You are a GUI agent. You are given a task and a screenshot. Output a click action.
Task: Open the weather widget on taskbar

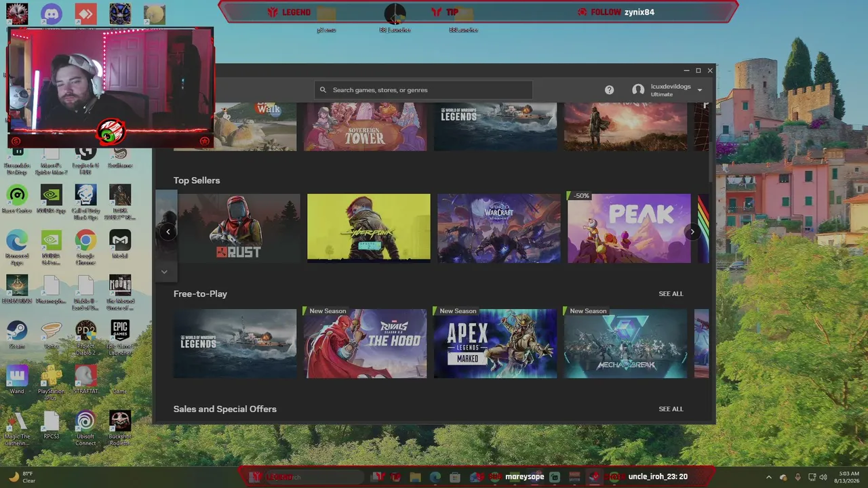[22, 477]
